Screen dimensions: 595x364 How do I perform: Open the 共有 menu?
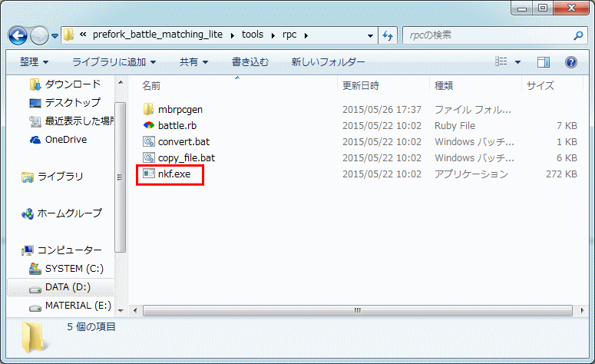click(193, 62)
